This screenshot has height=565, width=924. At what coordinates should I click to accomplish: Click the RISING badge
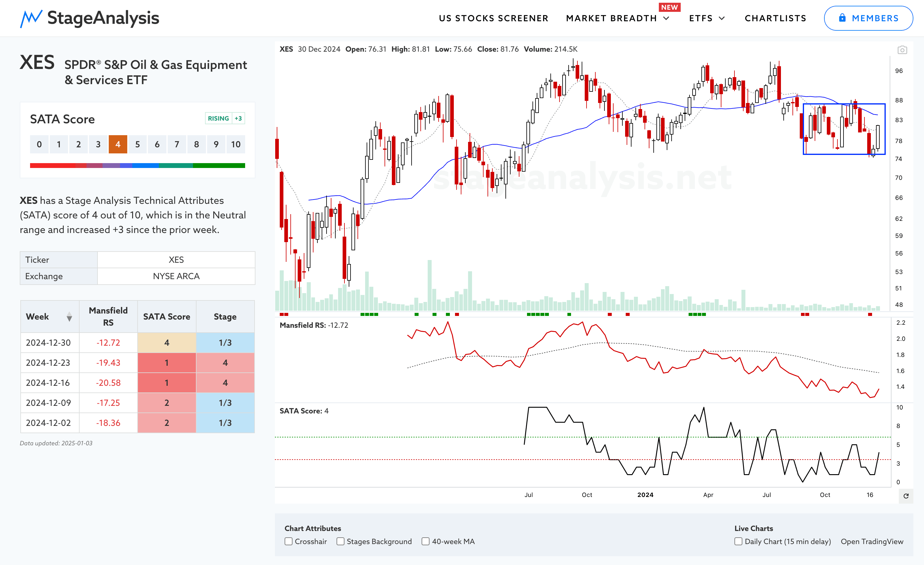[218, 118]
